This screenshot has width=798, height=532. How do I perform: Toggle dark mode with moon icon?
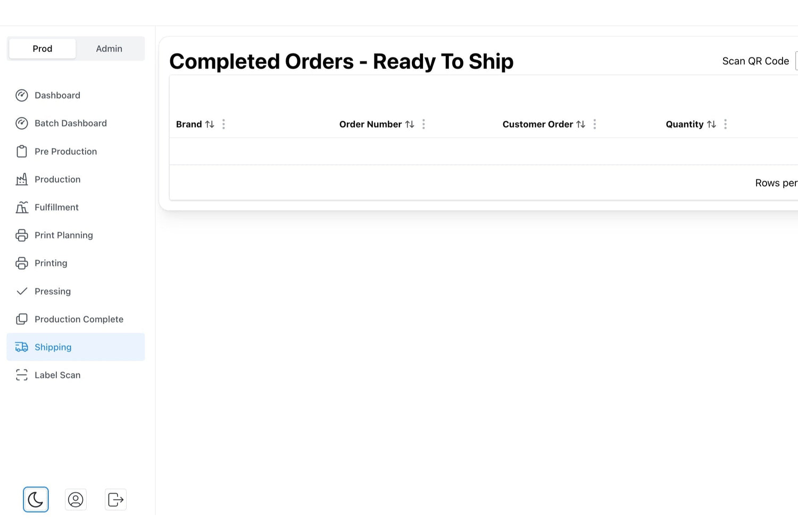click(36, 500)
